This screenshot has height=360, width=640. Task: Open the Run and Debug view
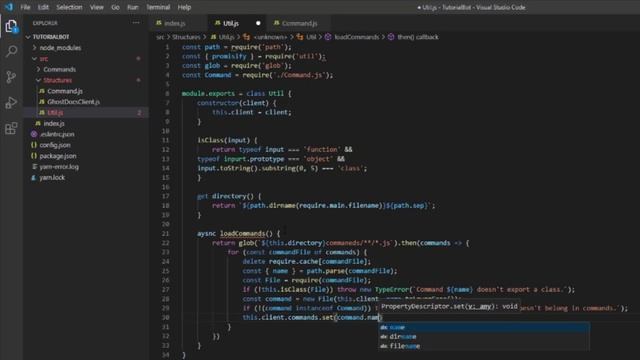(11, 102)
